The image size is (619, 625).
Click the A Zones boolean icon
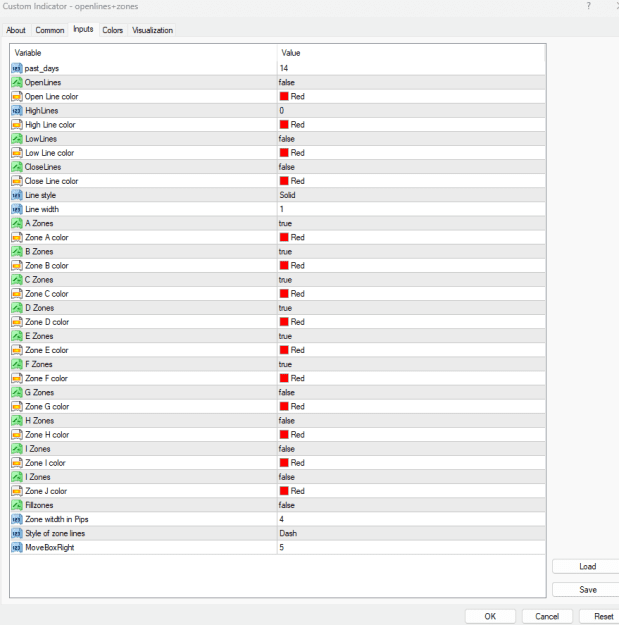[x=17, y=223]
